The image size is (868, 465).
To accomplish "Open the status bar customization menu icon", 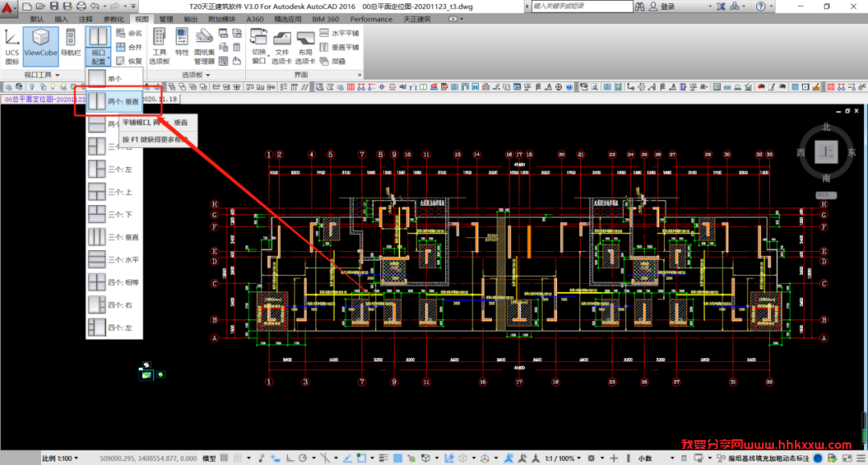I will coord(861,459).
